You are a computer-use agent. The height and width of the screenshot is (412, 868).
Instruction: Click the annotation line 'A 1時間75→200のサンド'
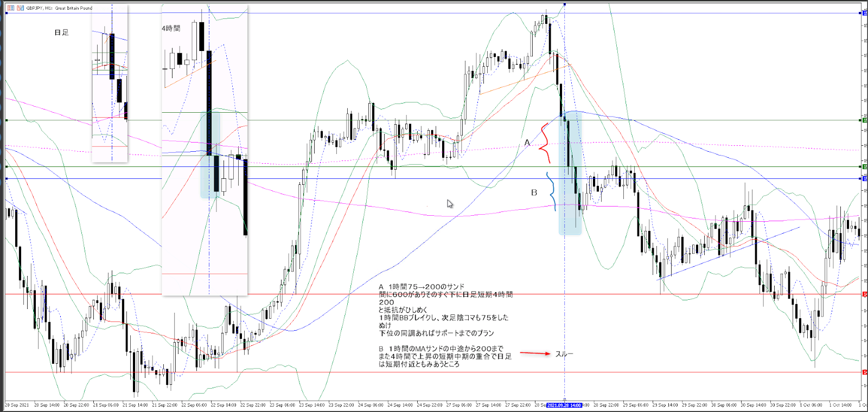coord(422,287)
